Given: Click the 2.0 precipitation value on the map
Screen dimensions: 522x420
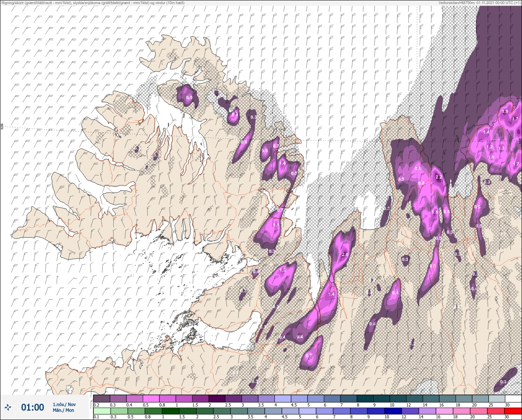Looking at the screenshot, I should (345, 254).
